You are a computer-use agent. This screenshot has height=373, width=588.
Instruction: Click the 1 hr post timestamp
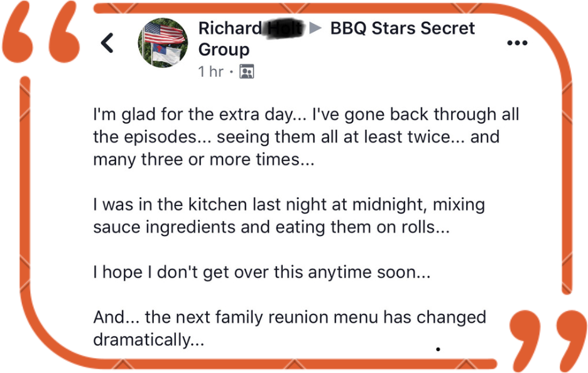[x=210, y=72]
